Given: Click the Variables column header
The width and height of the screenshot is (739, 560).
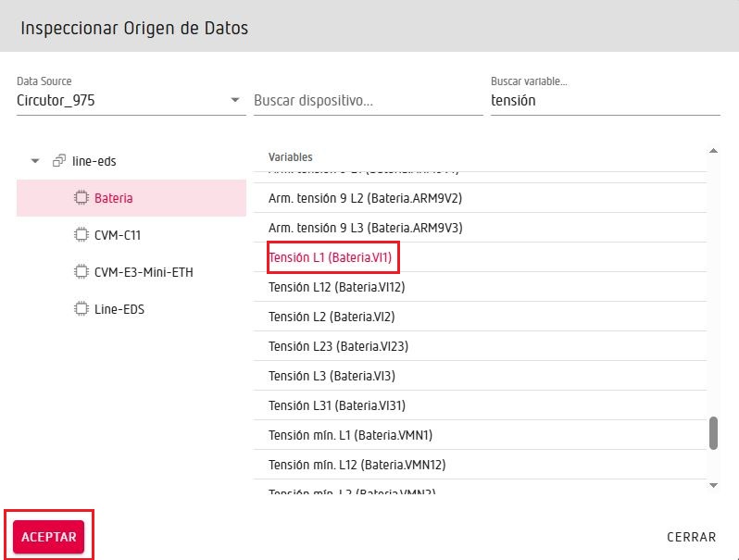Looking at the screenshot, I should [x=291, y=156].
